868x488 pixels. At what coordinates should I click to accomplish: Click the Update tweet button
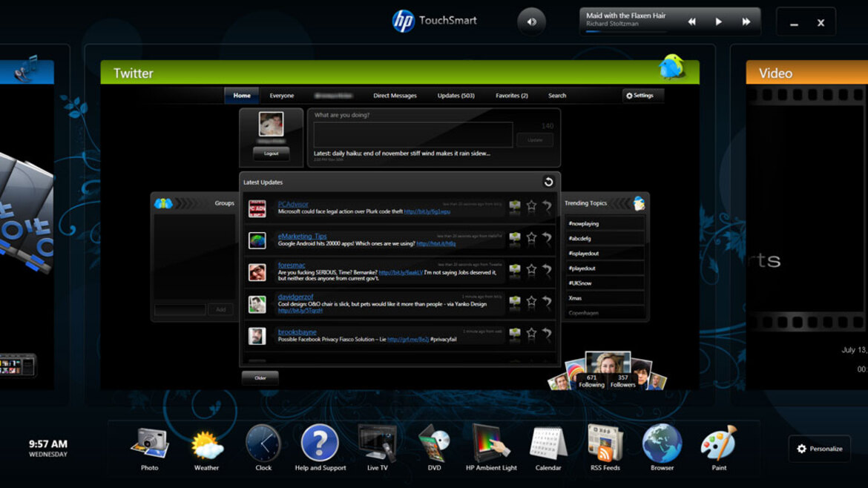535,140
